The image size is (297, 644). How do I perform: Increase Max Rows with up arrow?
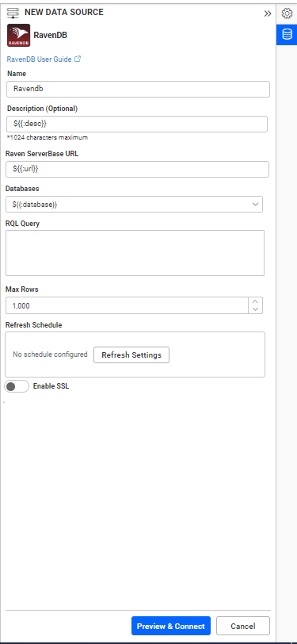pos(256,301)
